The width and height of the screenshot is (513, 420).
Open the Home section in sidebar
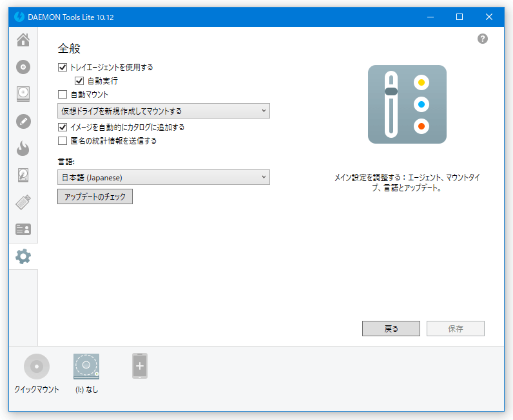click(x=23, y=40)
